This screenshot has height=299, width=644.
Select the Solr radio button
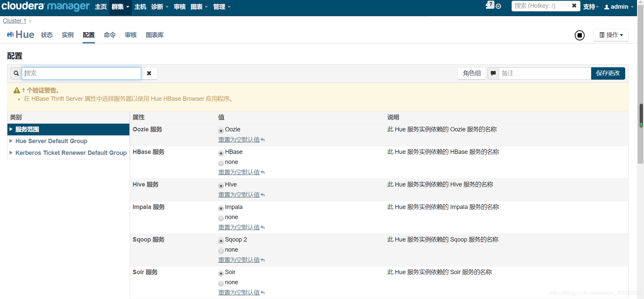pyautogui.click(x=221, y=273)
